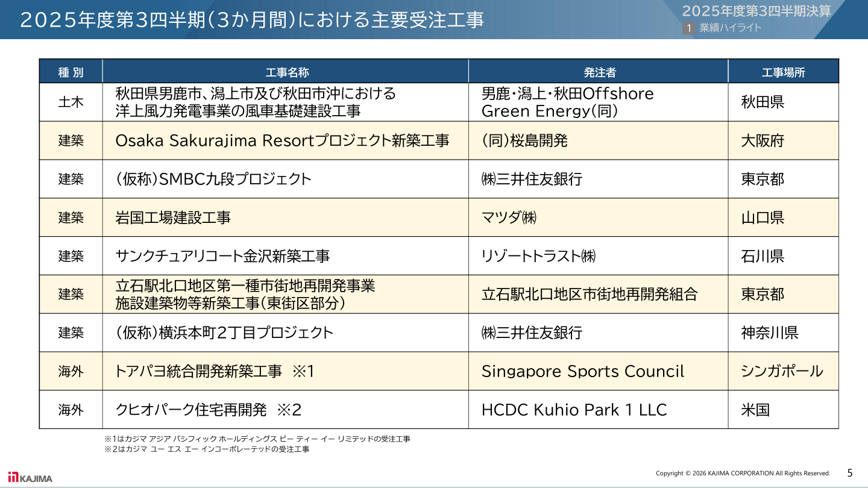This screenshot has height=488, width=868.
Task: Click the KAJIMA logo in the footer
Action: (x=30, y=478)
